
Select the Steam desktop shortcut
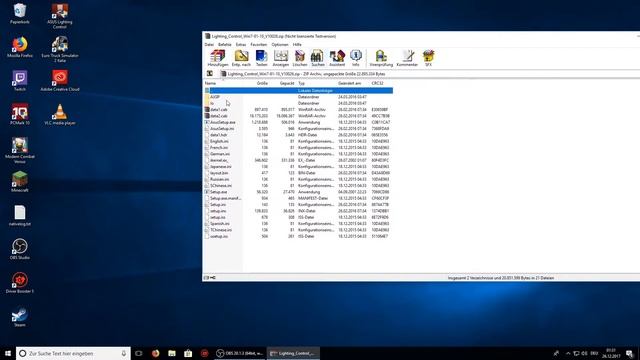(20, 317)
